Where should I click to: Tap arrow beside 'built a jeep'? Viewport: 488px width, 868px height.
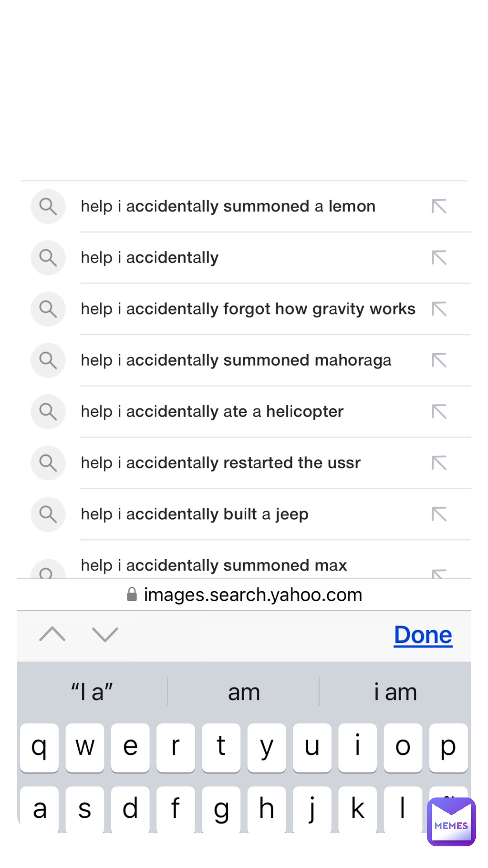pyautogui.click(x=439, y=514)
